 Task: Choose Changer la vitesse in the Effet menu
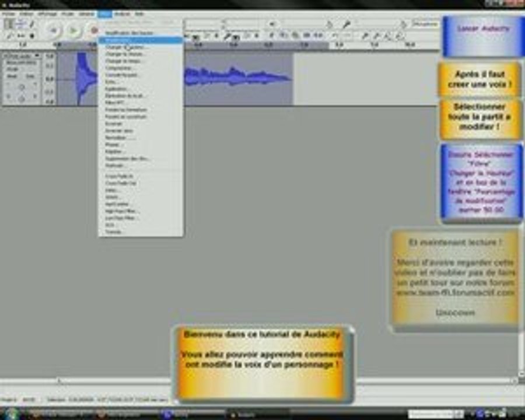click(x=141, y=54)
